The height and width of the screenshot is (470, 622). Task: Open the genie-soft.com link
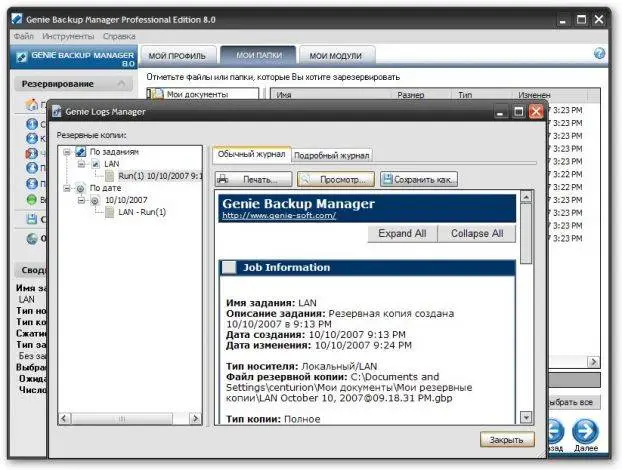click(x=279, y=215)
